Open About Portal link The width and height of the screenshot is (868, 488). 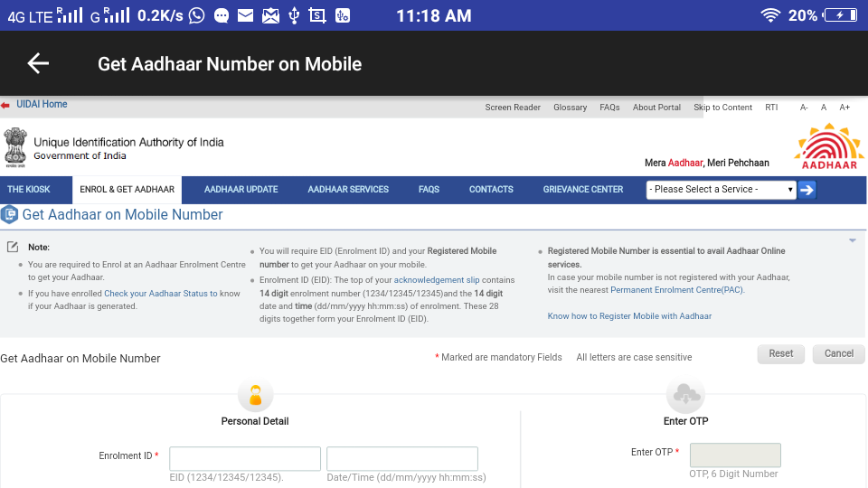tap(656, 108)
